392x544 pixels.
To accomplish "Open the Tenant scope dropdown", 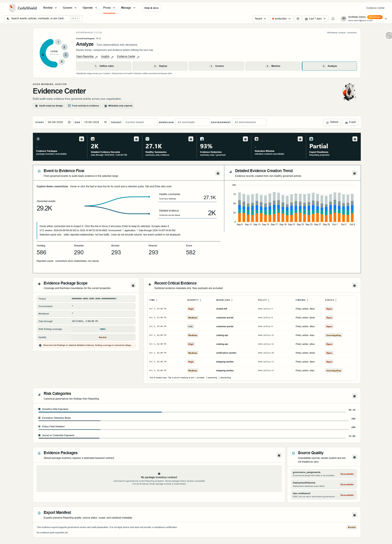I will pyautogui.click(x=260, y=19).
